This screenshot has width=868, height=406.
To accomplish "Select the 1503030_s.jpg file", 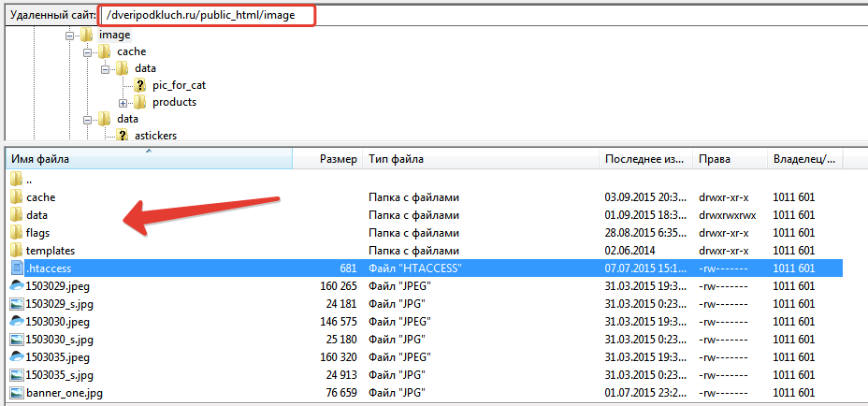I will coord(424,339).
